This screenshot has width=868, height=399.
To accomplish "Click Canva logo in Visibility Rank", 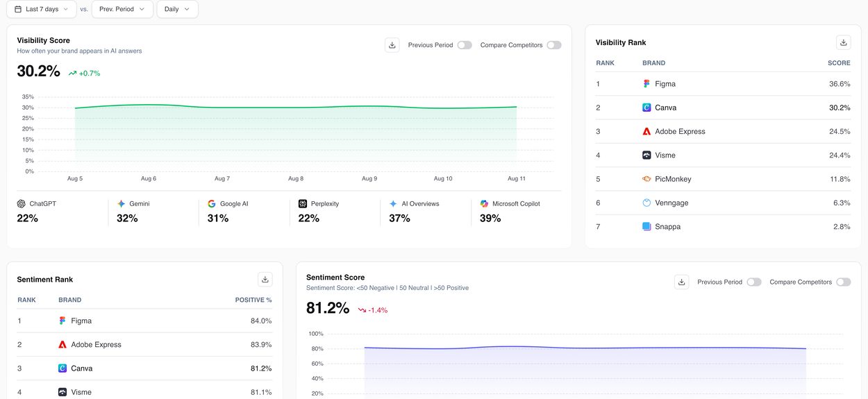I will point(646,108).
